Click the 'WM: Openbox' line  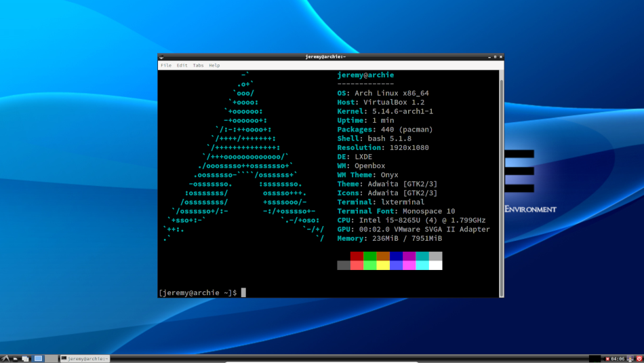(361, 166)
